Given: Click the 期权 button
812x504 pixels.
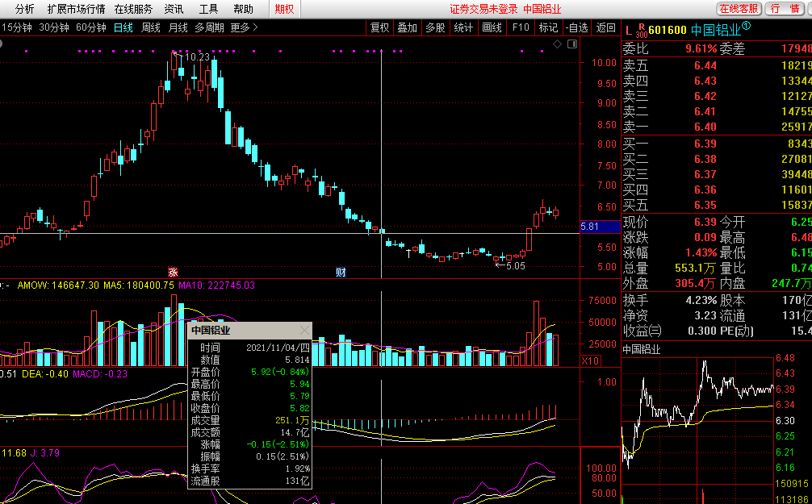Looking at the screenshot, I should coord(284,9).
